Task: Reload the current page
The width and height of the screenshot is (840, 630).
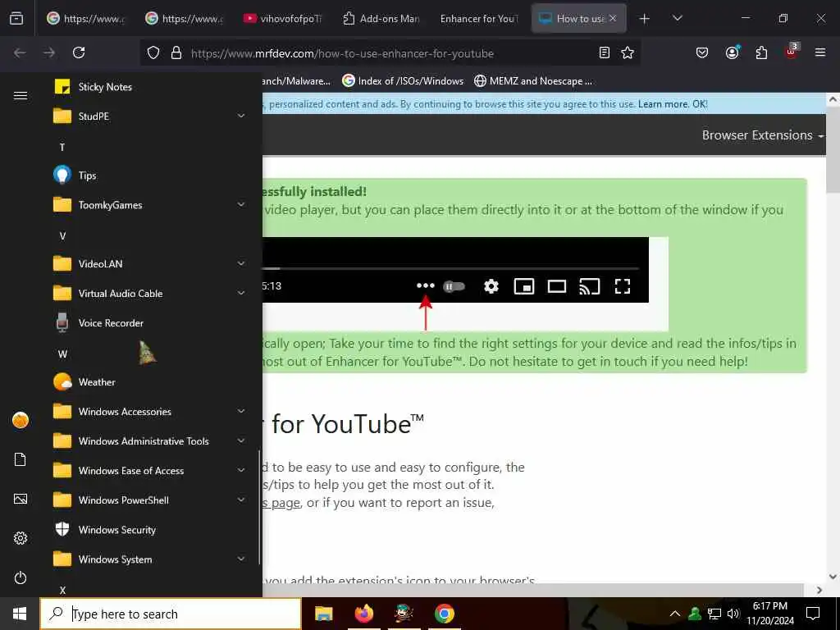Action: click(x=79, y=52)
